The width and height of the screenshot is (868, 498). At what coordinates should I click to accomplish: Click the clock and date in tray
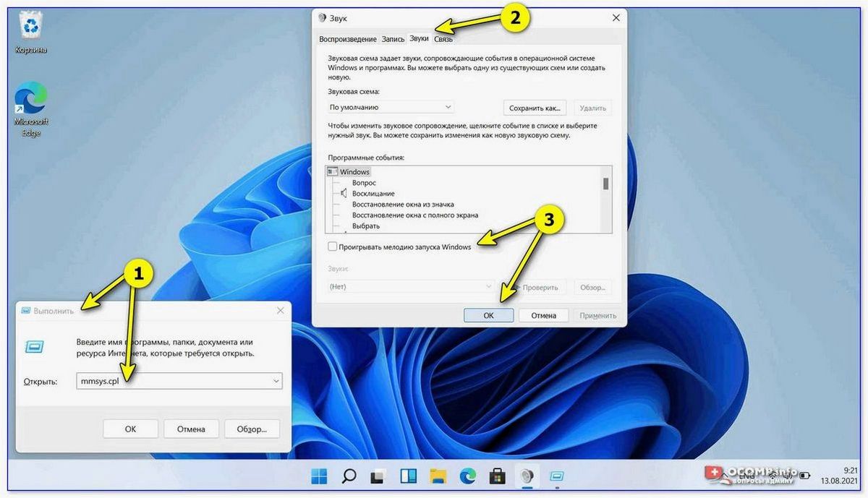coord(841,476)
